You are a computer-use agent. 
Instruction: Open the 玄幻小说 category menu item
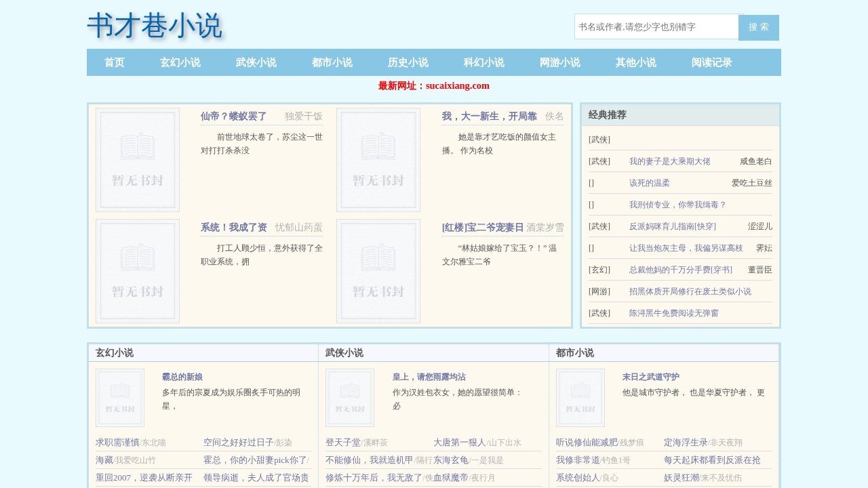point(180,62)
